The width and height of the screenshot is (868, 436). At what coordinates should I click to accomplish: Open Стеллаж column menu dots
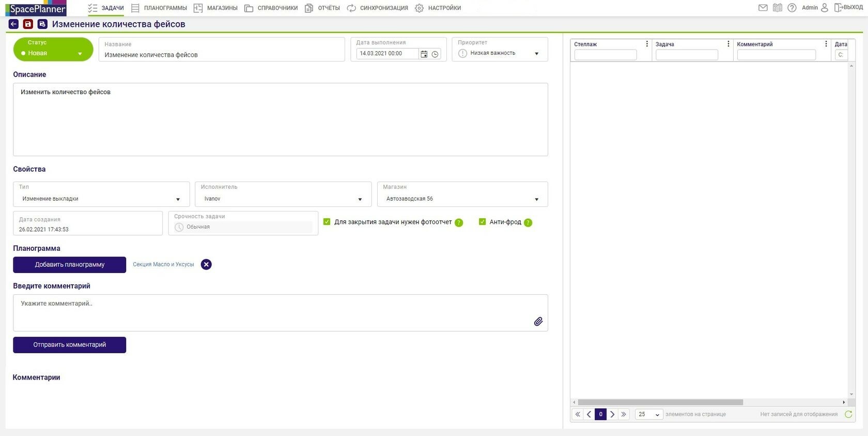pyautogui.click(x=647, y=44)
